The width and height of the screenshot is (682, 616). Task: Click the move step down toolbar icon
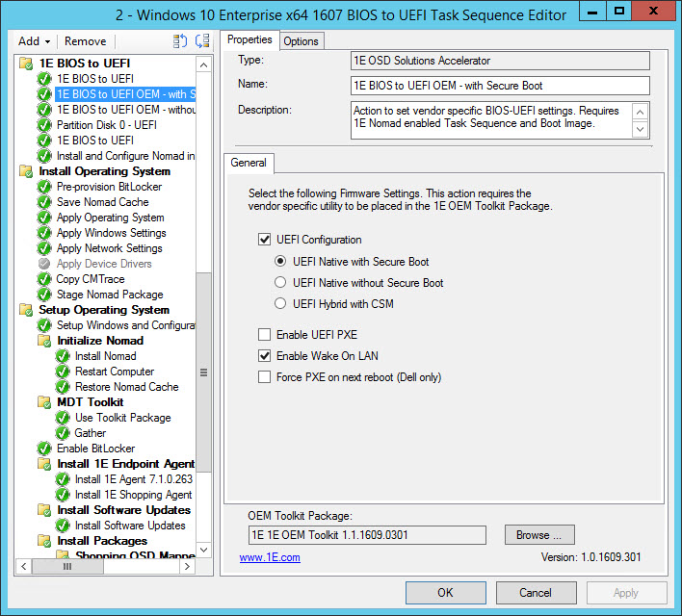click(x=202, y=41)
